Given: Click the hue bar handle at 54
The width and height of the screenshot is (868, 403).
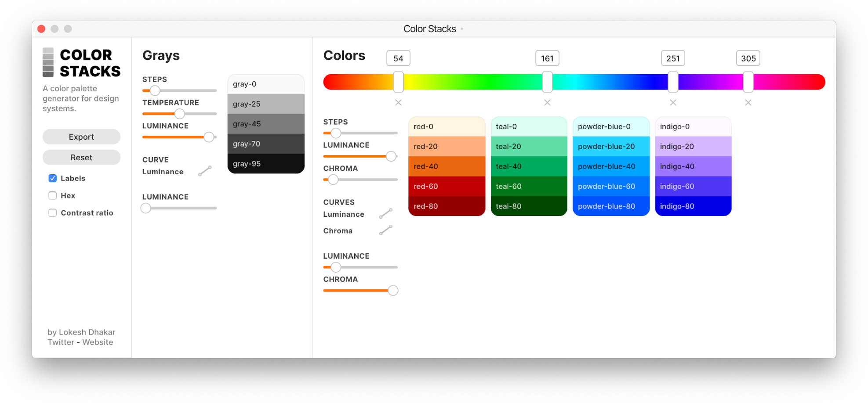Looking at the screenshot, I should click(398, 82).
